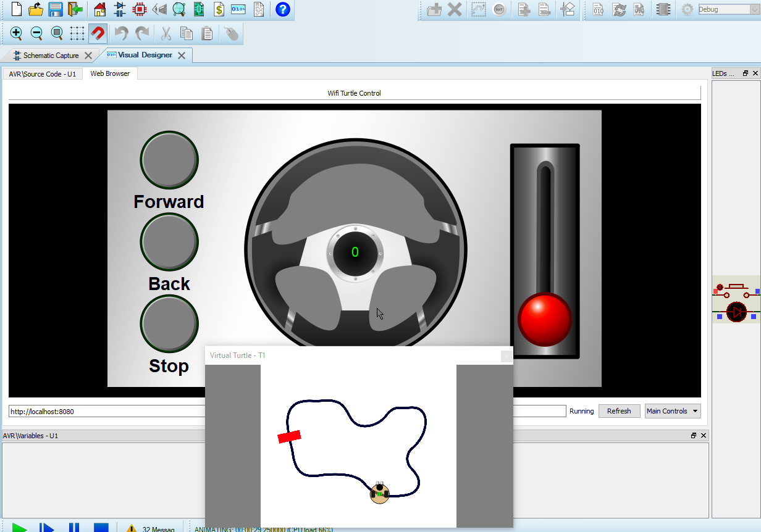Click the Save Project floppy icon
Image resolution: width=761 pixels, height=532 pixels.
56,9
